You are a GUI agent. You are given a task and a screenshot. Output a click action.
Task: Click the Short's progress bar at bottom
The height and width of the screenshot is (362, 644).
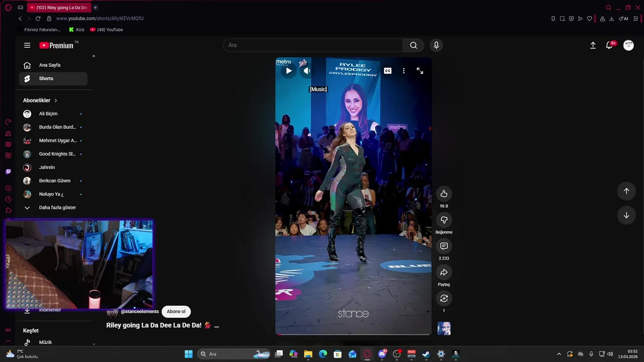click(x=353, y=334)
